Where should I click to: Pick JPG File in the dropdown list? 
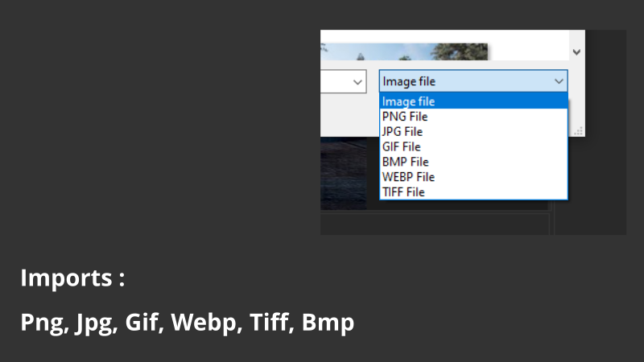point(473,132)
